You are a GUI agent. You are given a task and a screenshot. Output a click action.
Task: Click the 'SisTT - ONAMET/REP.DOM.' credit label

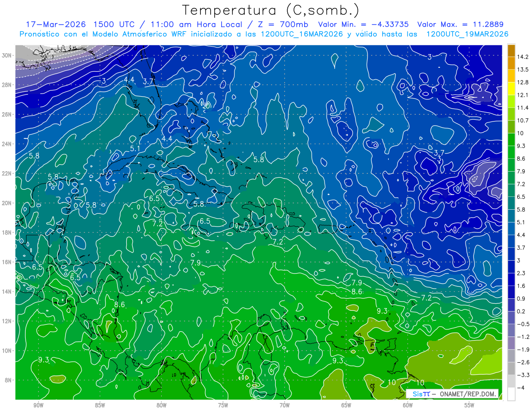(x=453, y=394)
